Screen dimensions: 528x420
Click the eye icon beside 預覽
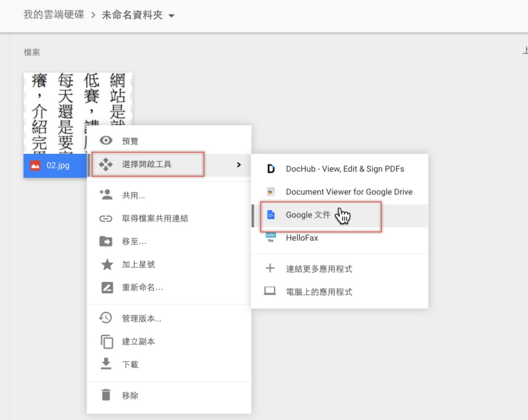(x=106, y=141)
